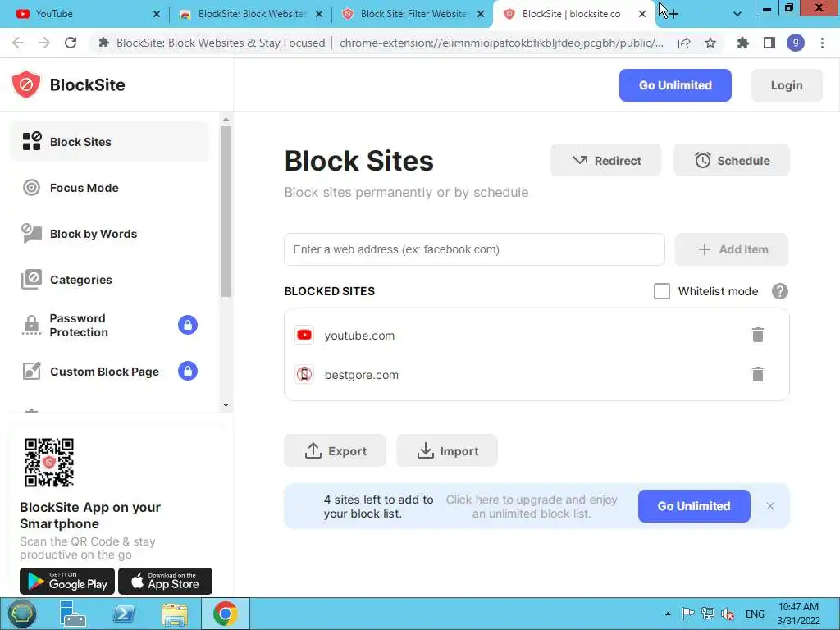Image resolution: width=840 pixels, height=630 pixels.
Task: Go back in browser history
Action: pos(18,43)
